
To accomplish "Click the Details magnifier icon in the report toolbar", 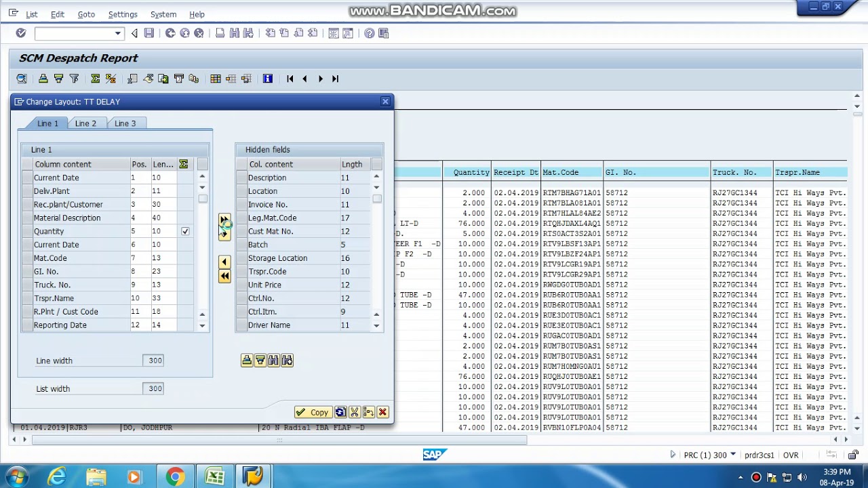I will (x=22, y=79).
